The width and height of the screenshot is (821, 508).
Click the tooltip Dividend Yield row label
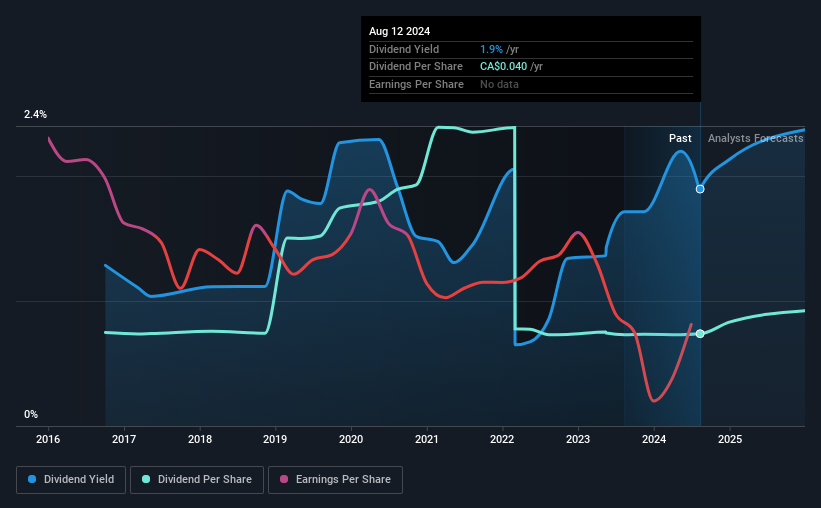tap(404, 49)
